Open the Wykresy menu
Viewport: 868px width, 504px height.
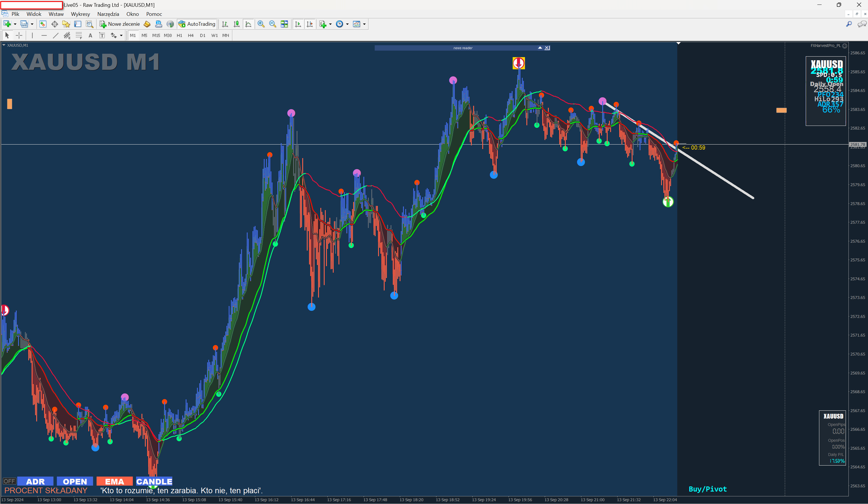pyautogui.click(x=80, y=14)
